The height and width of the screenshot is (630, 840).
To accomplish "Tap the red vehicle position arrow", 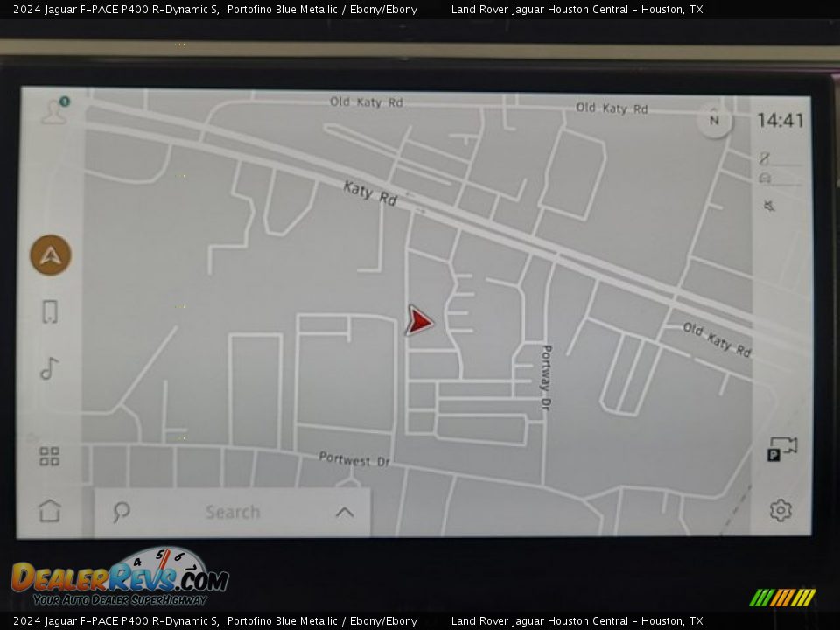I will pyautogui.click(x=419, y=321).
